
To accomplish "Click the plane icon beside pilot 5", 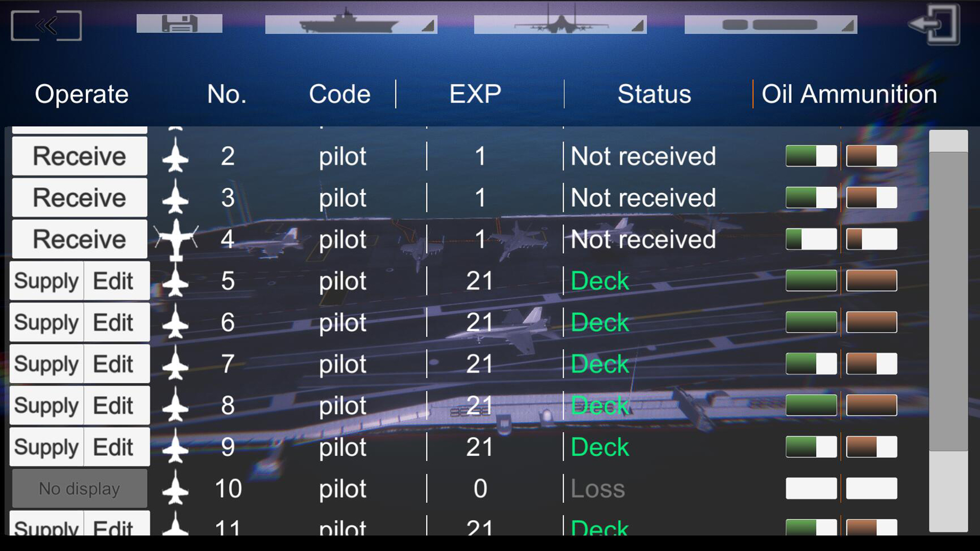I will click(176, 281).
